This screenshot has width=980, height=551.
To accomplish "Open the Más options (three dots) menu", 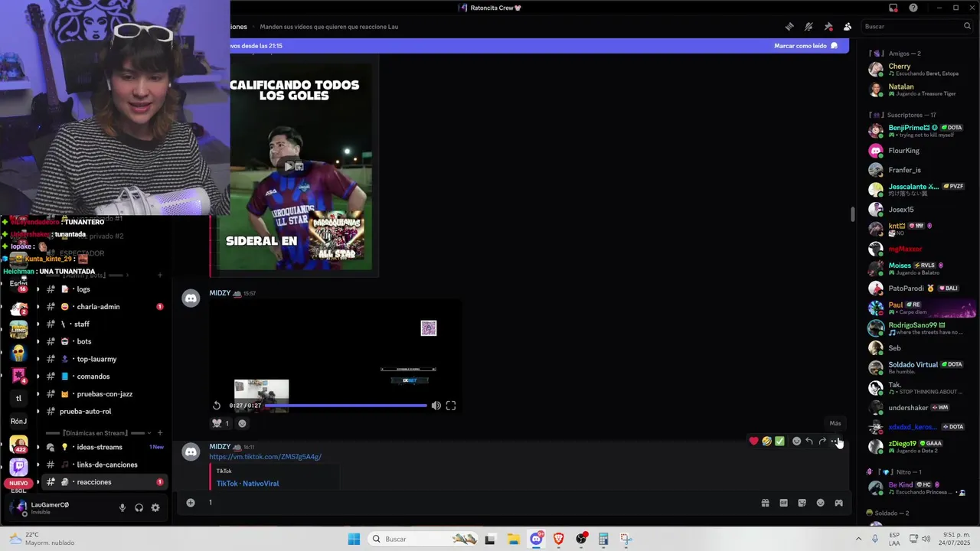I will coord(835,442).
